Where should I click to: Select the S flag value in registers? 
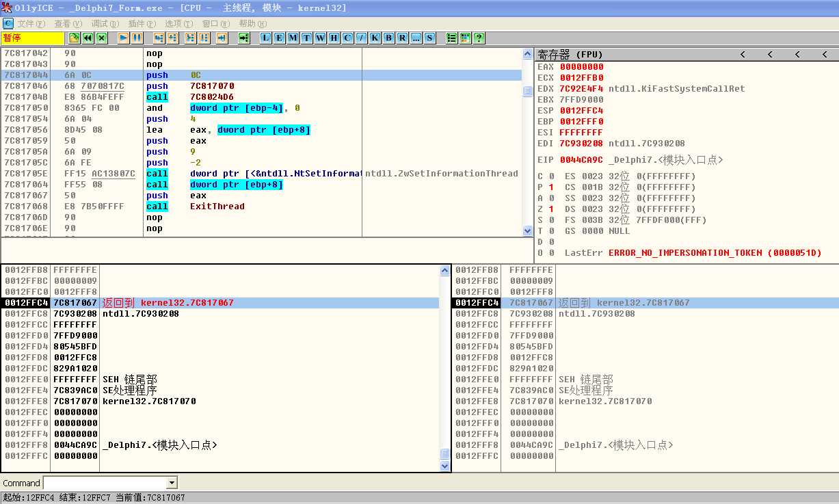point(551,220)
